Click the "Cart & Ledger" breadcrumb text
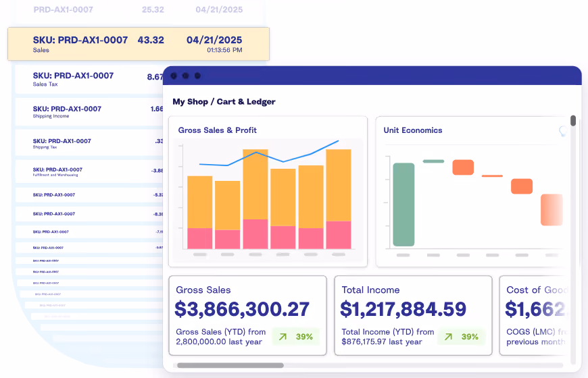 [246, 102]
